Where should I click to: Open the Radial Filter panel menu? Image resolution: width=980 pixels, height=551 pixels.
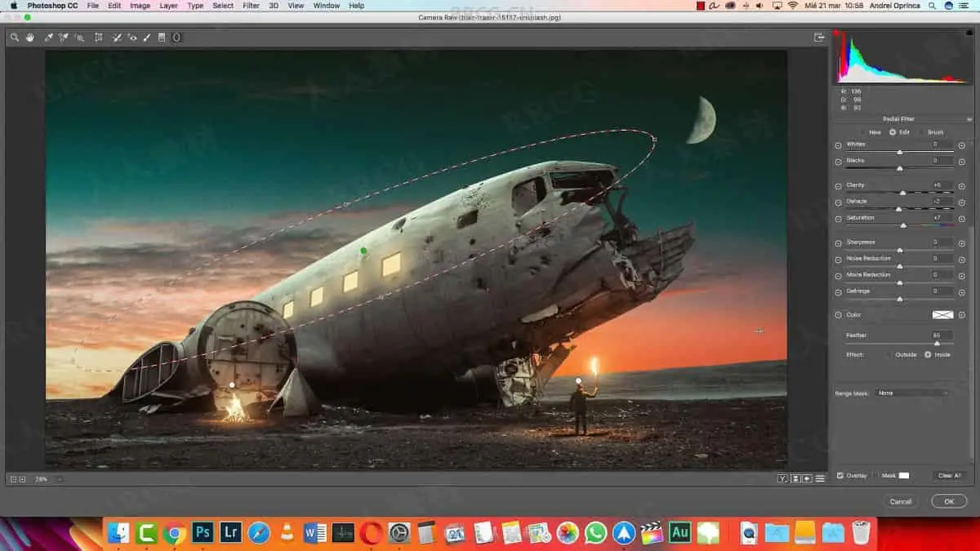pos(969,119)
